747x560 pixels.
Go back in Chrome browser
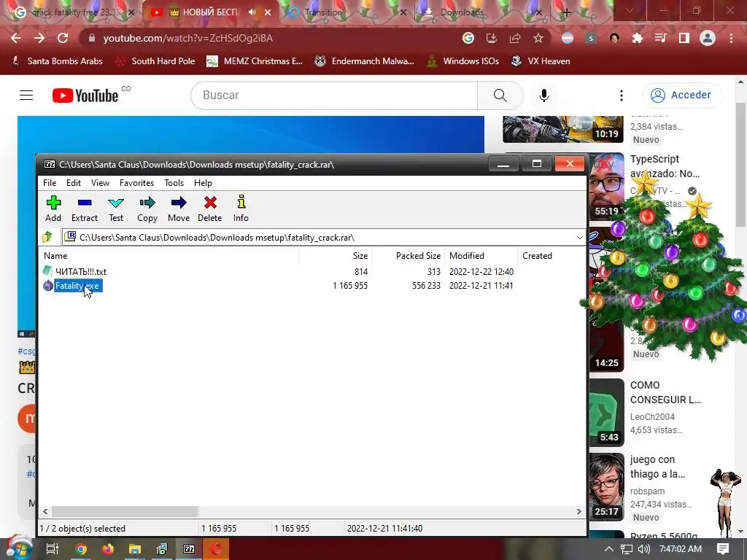click(16, 38)
